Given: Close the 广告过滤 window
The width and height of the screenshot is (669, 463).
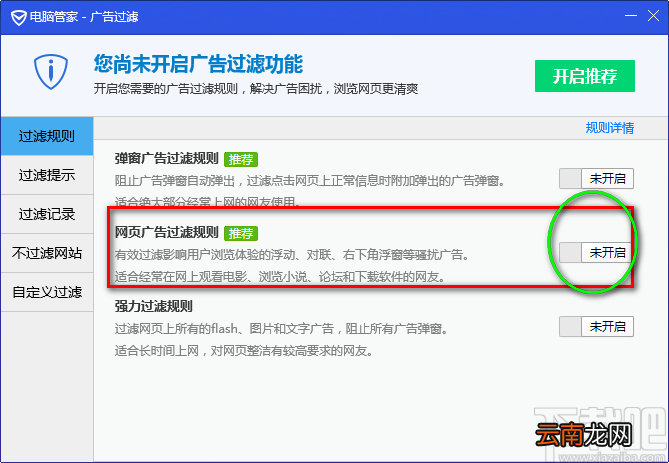Looking at the screenshot, I should point(653,16).
